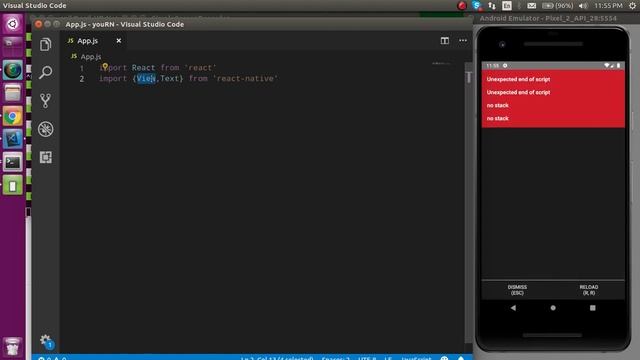
Task: Click the line and column indicator in status bar
Action: [x=277, y=358]
